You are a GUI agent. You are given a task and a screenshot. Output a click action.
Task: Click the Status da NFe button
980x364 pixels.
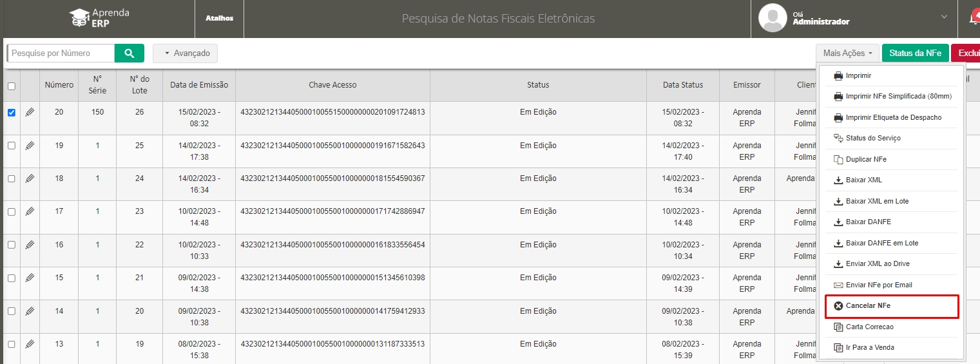tap(915, 53)
